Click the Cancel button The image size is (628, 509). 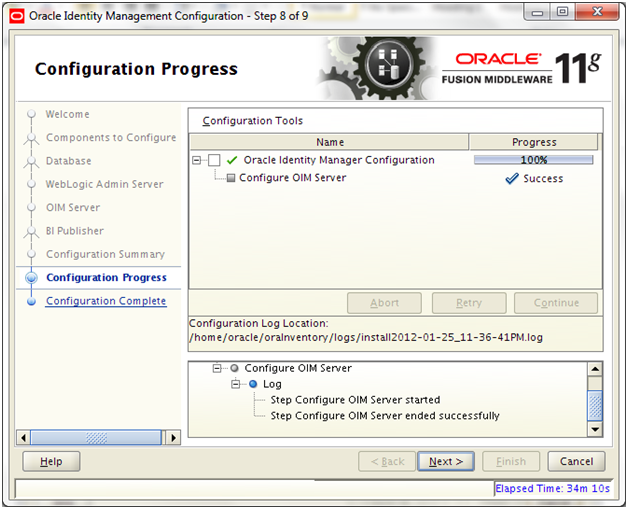coord(576,461)
